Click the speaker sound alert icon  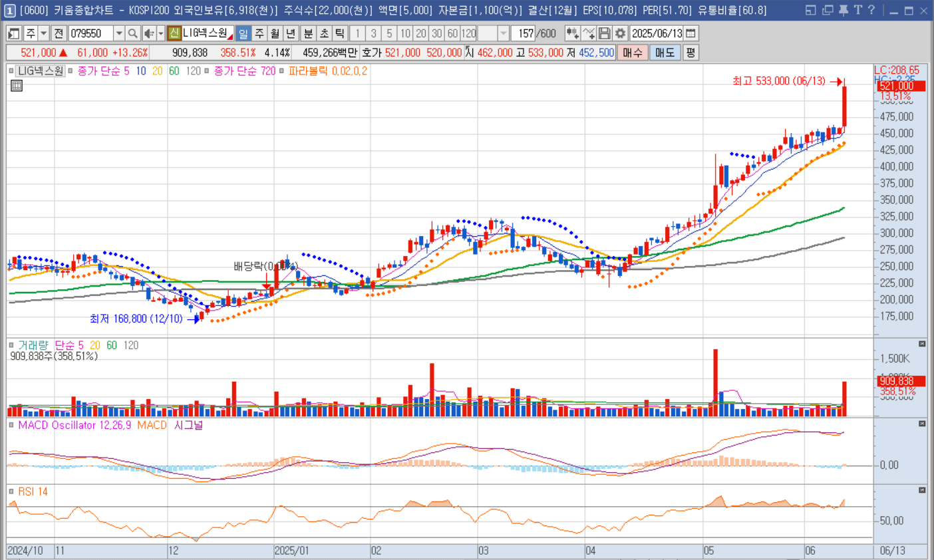point(150,33)
